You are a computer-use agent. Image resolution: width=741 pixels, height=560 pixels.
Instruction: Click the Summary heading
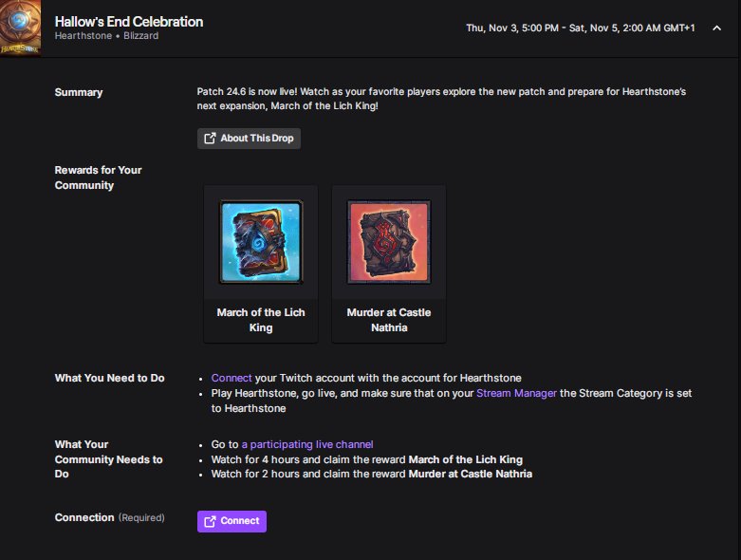click(x=79, y=92)
